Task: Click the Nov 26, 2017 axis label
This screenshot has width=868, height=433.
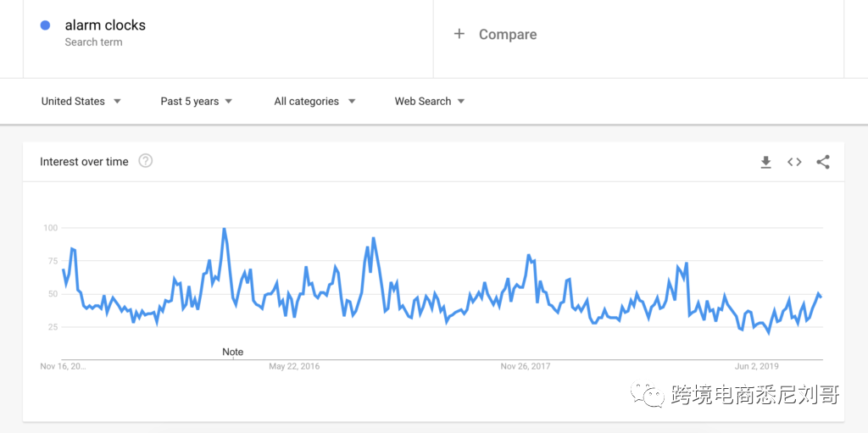Action: click(526, 367)
